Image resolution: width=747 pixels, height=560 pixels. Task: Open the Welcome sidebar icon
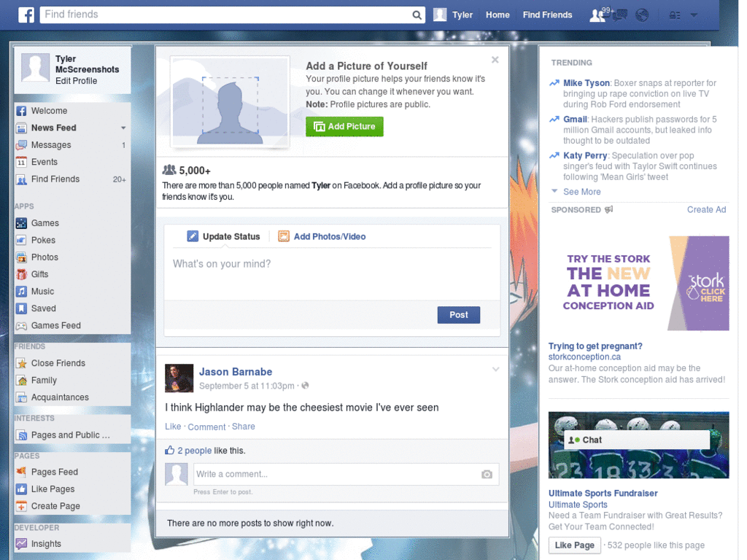click(x=21, y=111)
